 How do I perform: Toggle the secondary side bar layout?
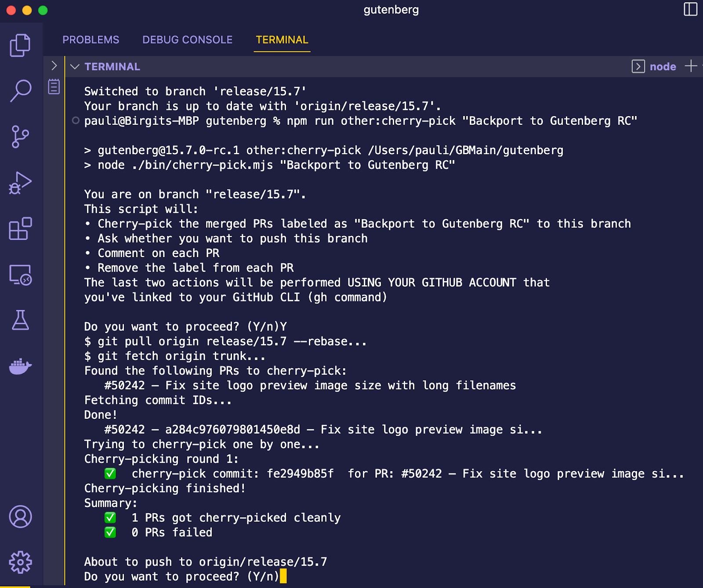[690, 9]
